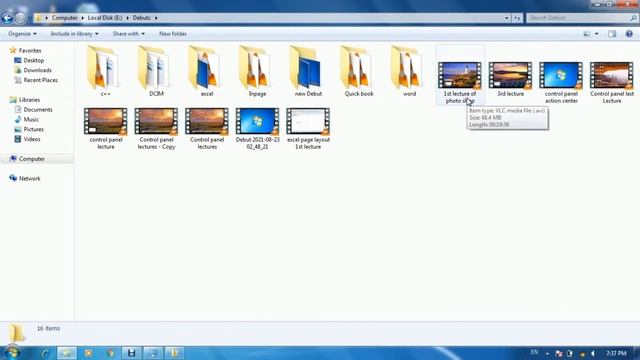Open the view options dropdown arrow
Viewport: 640px width, 360px height.
click(597, 34)
